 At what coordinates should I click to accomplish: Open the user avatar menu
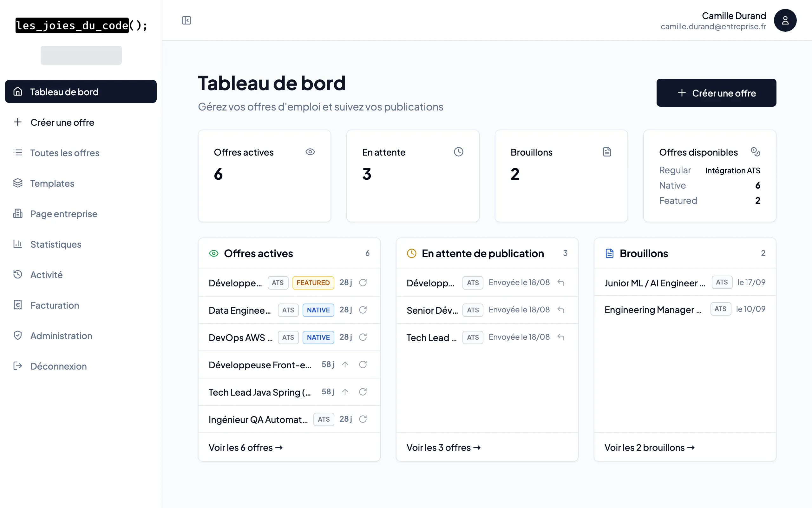pos(785,21)
